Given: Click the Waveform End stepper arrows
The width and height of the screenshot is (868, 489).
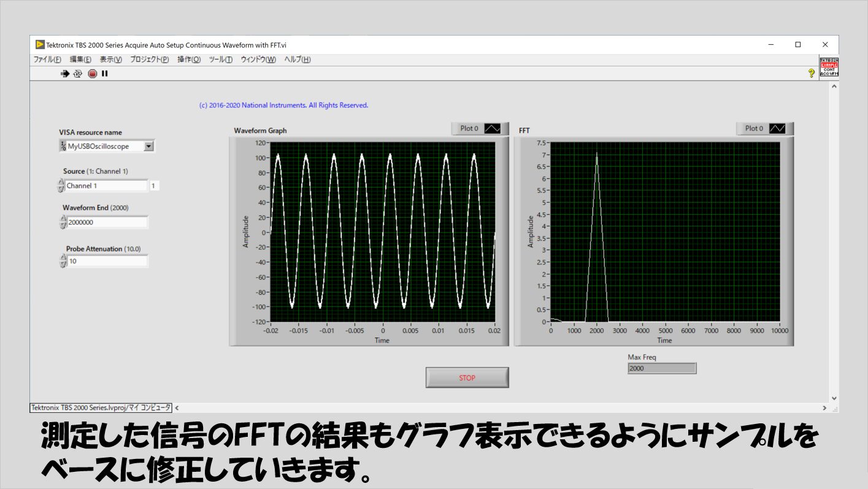Looking at the screenshot, I should tap(63, 222).
